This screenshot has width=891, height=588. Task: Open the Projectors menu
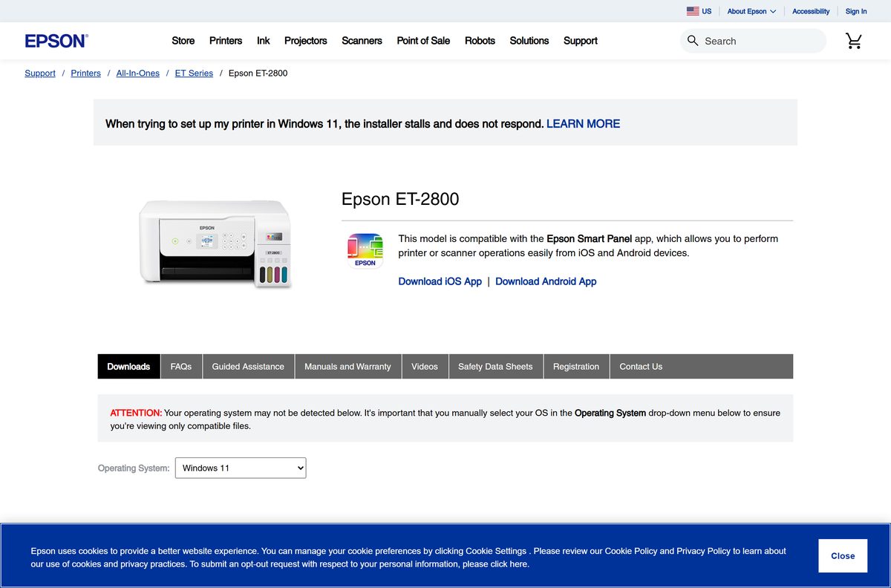[x=306, y=41]
